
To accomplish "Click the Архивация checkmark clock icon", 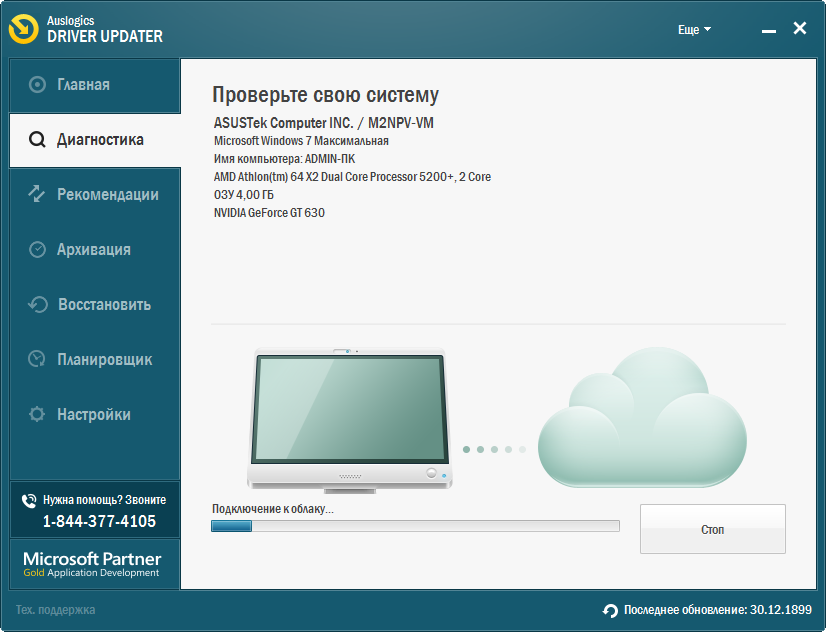I will (38, 250).
